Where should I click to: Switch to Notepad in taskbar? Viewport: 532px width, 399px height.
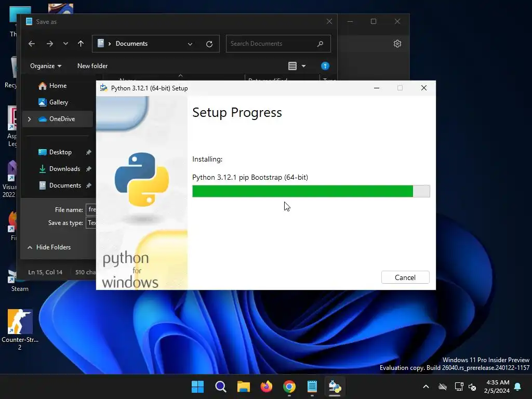[x=312, y=387]
